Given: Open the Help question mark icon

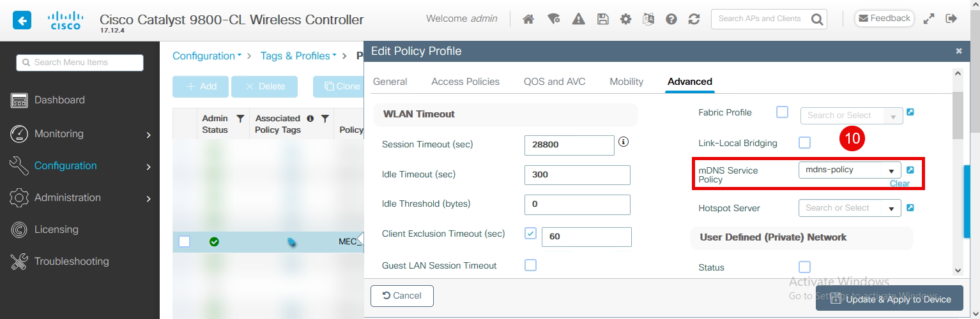Looking at the screenshot, I should point(671,19).
